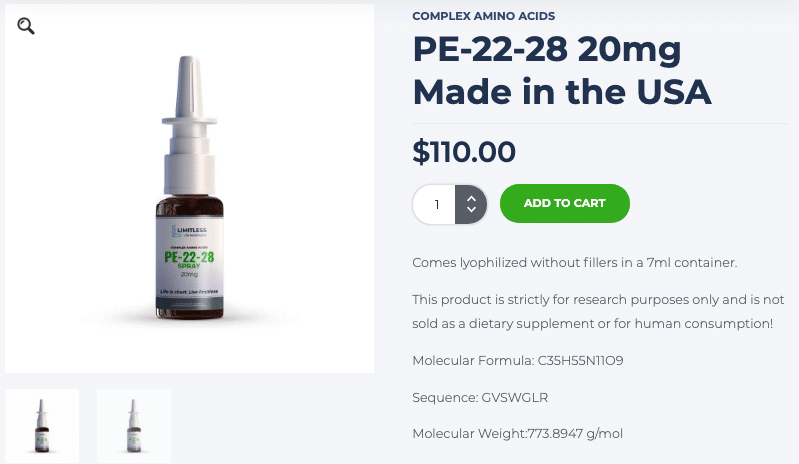The height and width of the screenshot is (464, 799).
Task: Click the research purposes only disclaimer text
Action: click(598, 311)
